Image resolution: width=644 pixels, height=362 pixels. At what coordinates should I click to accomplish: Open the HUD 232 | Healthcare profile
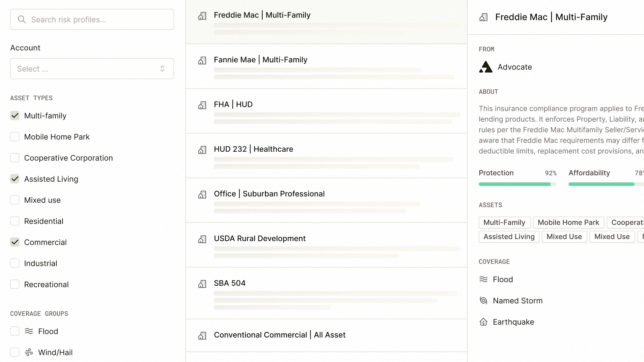(326, 156)
